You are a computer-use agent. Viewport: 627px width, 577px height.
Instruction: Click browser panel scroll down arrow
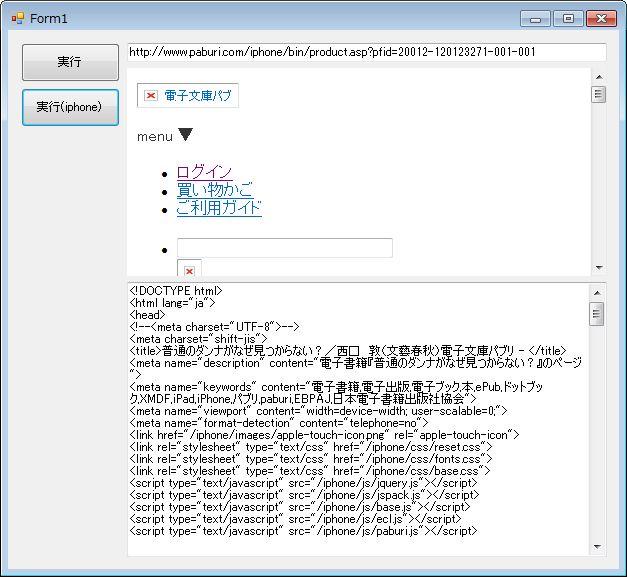(598, 267)
